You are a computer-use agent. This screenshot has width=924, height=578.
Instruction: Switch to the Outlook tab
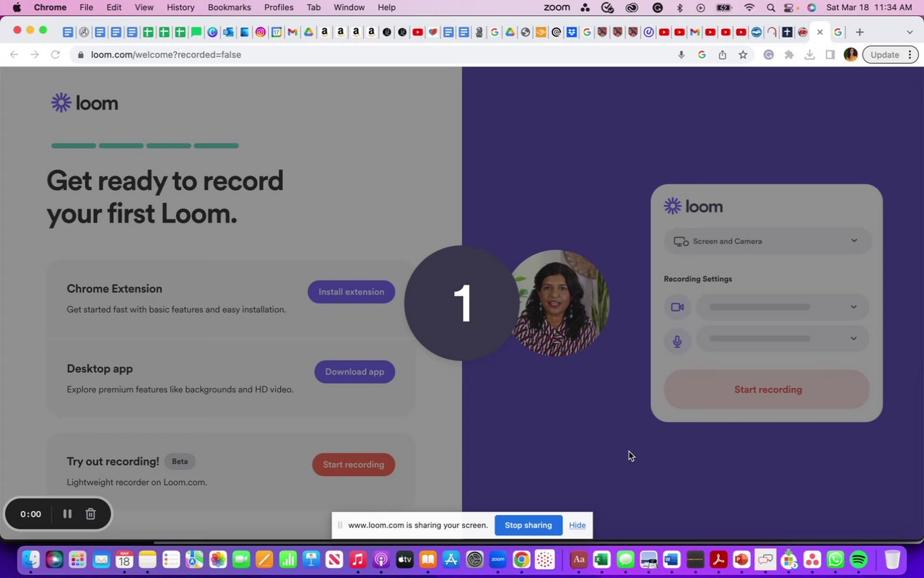click(x=228, y=32)
